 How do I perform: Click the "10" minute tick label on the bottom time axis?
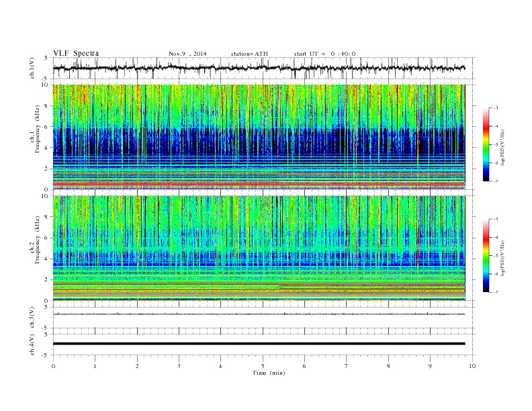point(472,366)
